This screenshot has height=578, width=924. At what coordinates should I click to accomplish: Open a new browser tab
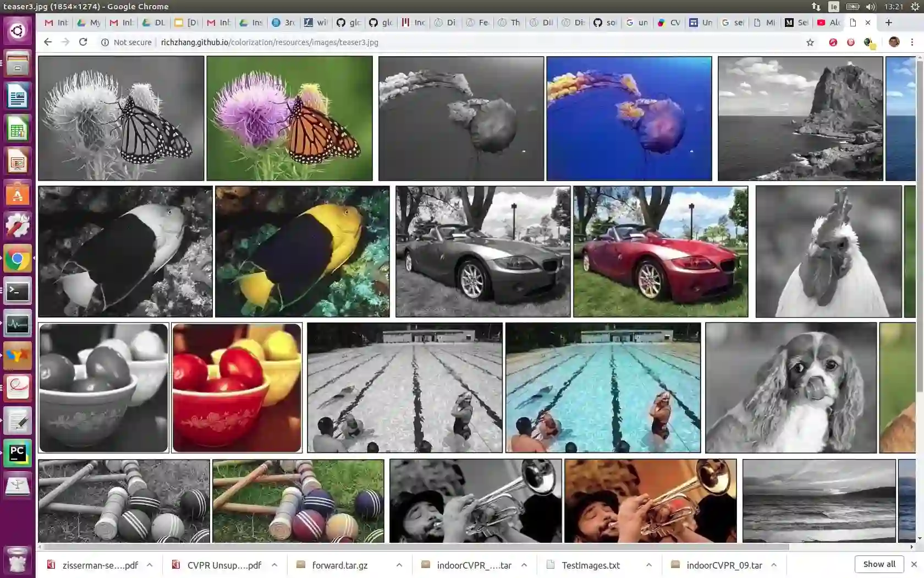tap(888, 23)
